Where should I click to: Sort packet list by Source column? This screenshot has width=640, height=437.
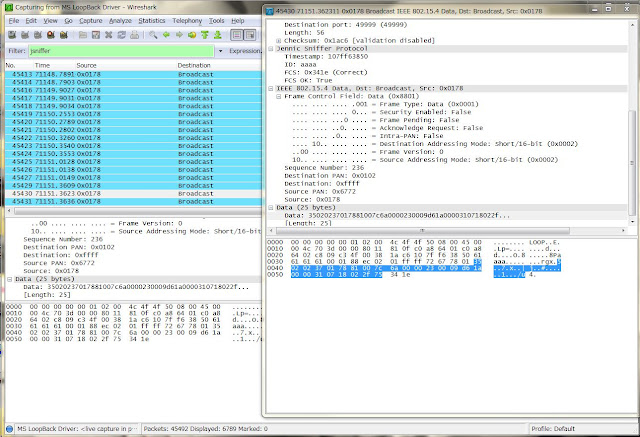(87, 65)
